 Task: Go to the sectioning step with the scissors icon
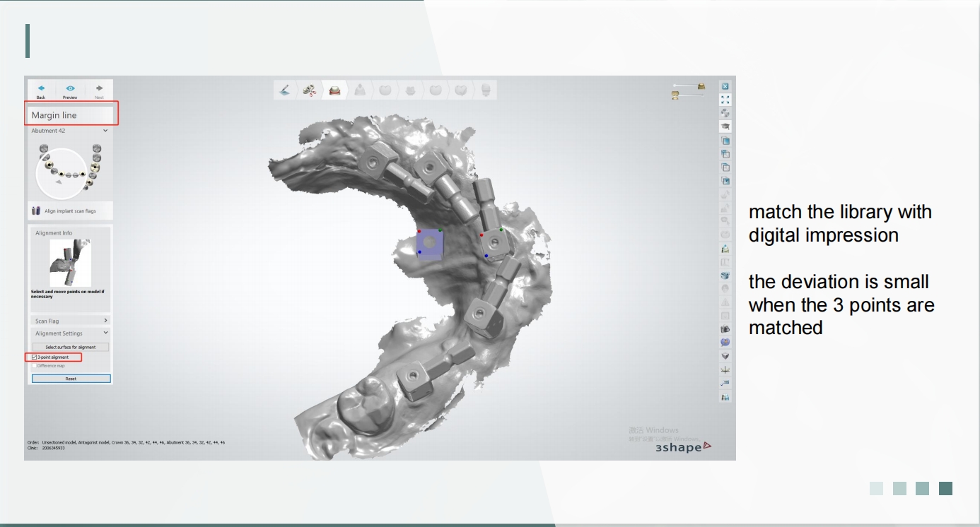coord(309,90)
